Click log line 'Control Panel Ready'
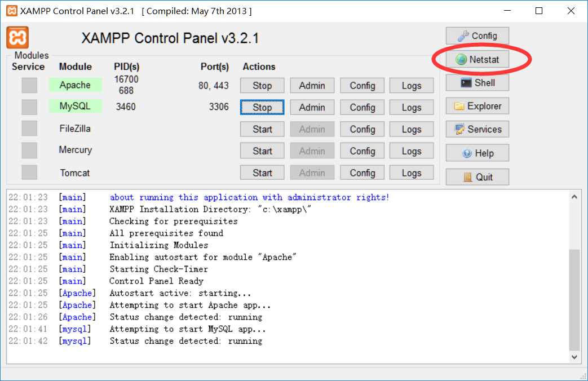Viewport: 588px width, 381px height. (156, 281)
